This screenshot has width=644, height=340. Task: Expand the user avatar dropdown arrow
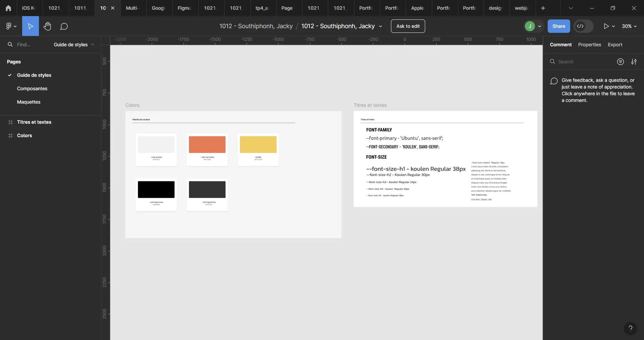(x=540, y=26)
